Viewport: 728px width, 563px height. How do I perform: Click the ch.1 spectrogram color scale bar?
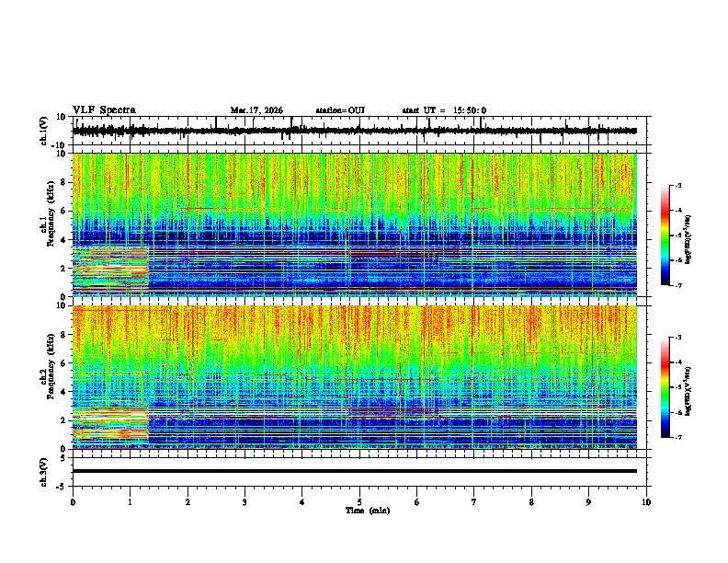tap(665, 236)
